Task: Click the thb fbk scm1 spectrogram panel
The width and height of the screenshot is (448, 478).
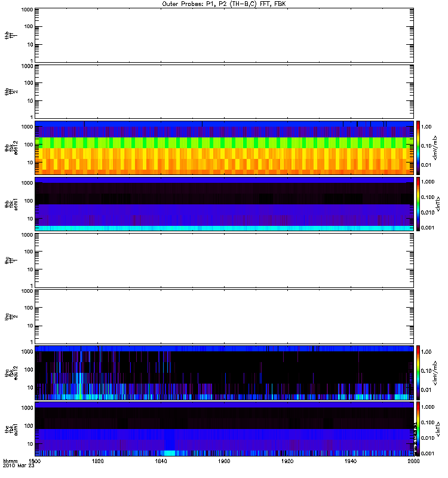Action: tap(224, 204)
